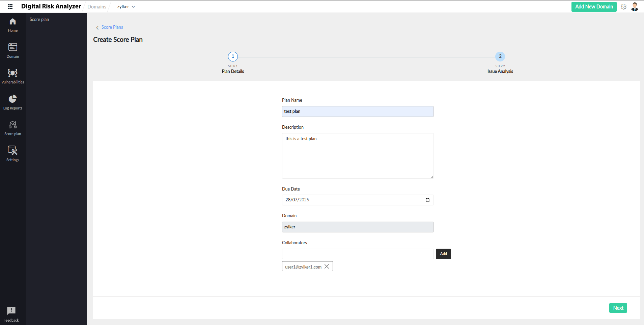Open the app launcher grid icon
Screen dimensions: 644x325
(10, 6)
